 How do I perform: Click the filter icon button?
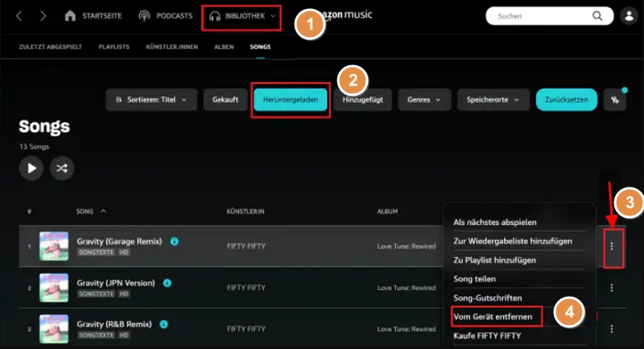[x=615, y=100]
